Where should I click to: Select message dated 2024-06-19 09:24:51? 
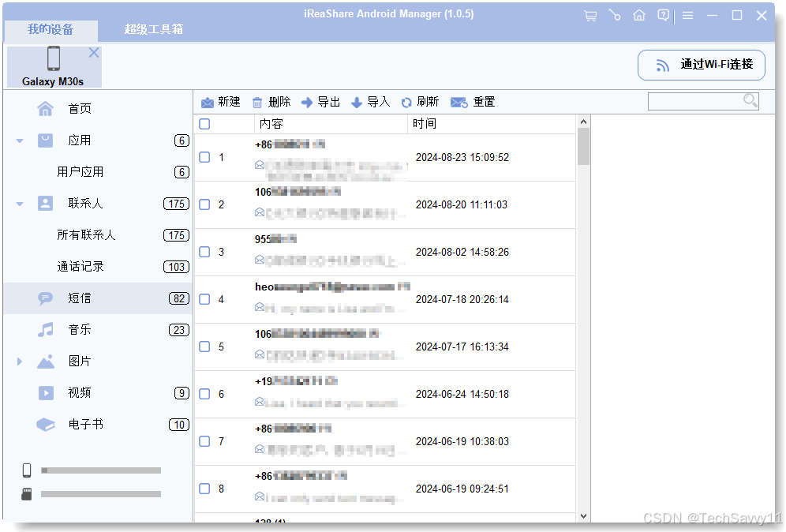click(x=385, y=489)
